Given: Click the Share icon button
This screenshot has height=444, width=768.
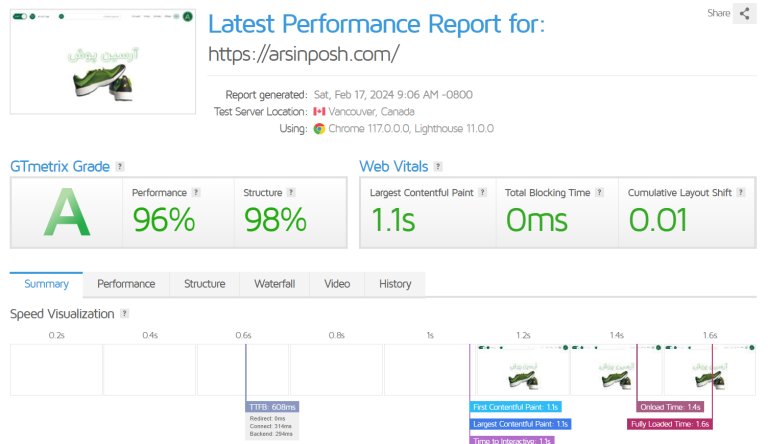Looking at the screenshot, I should [x=744, y=13].
